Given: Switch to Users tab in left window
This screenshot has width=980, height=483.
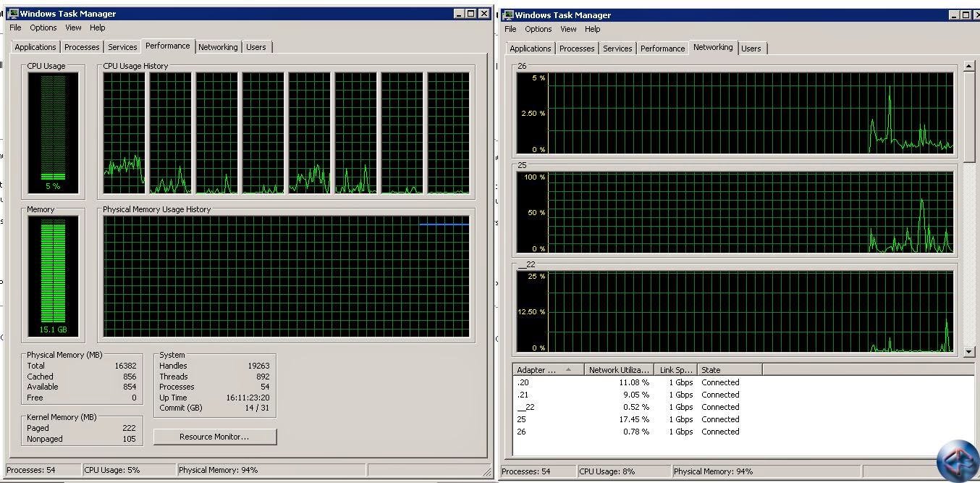Looking at the screenshot, I should click(256, 47).
